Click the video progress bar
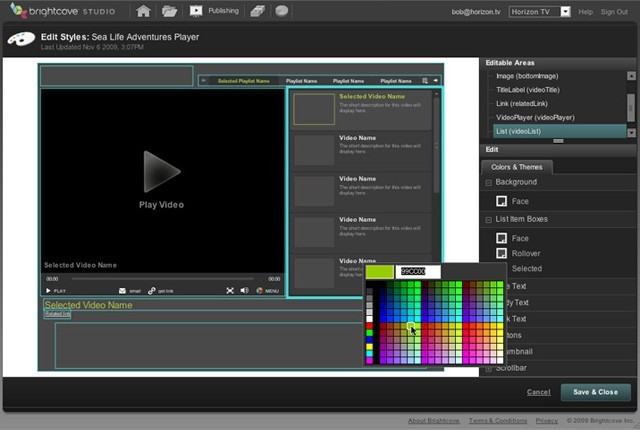This screenshot has width=640, height=430. coord(163,279)
